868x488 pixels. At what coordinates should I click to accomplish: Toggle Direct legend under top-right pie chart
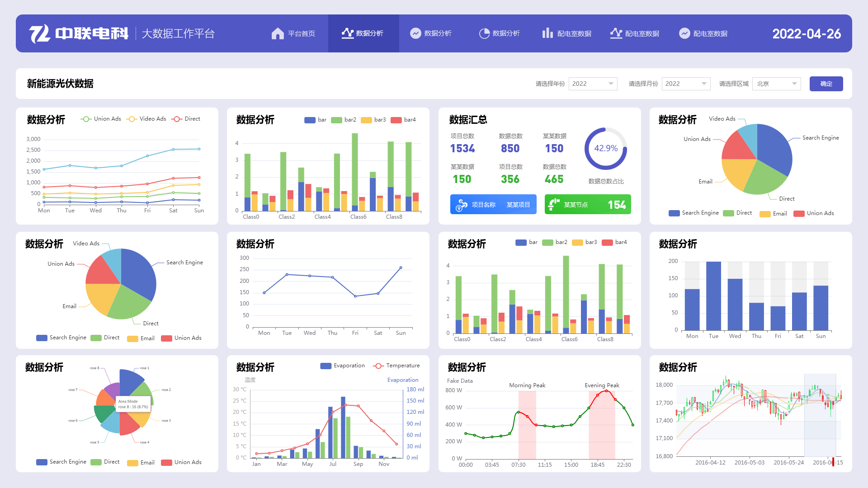[x=737, y=213]
